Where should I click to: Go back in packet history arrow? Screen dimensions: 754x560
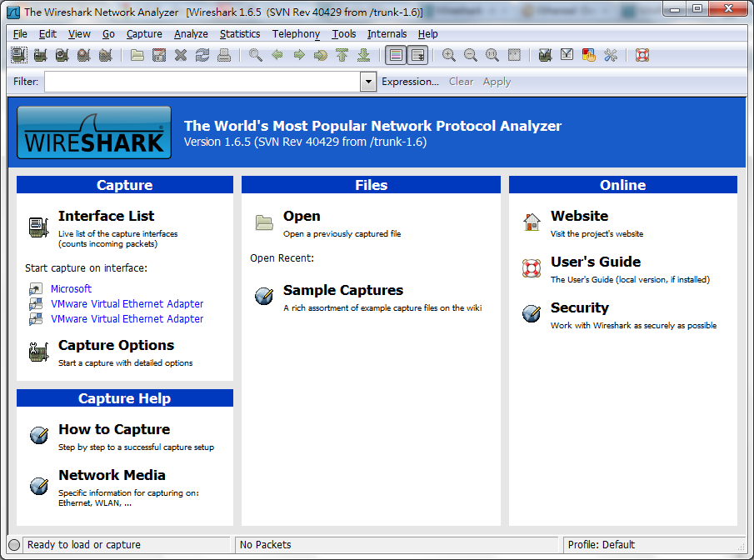click(x=277, y=55)
